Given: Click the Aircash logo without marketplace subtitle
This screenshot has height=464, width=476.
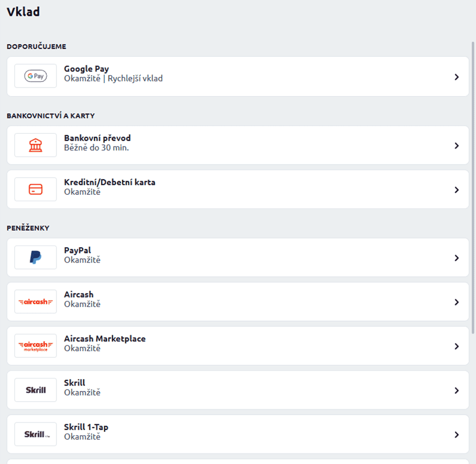Looking at the screenshot, I should point(36,302).
